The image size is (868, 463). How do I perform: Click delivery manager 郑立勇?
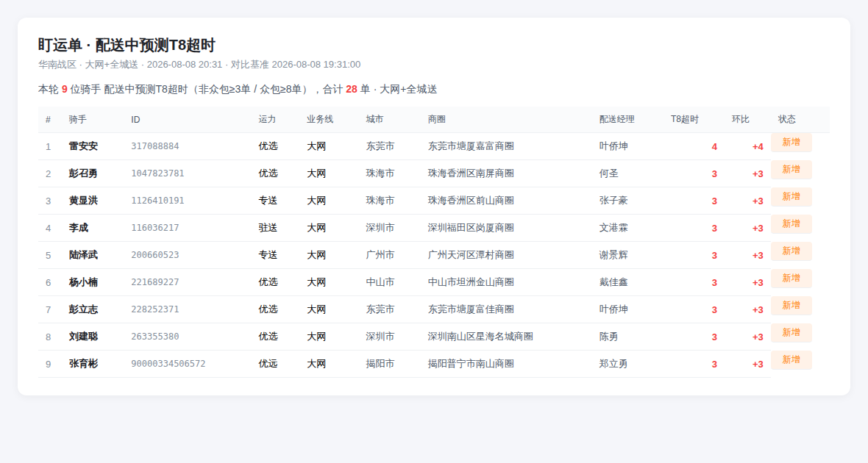(613, 364)
